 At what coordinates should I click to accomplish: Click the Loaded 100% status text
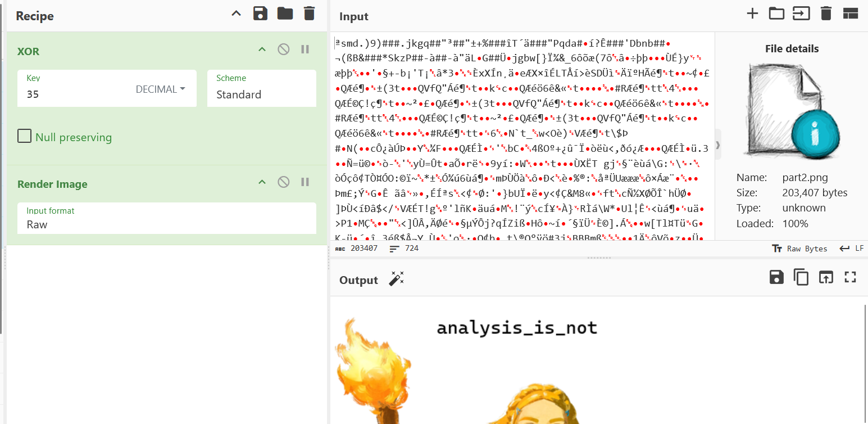click(x=772, y=223)
